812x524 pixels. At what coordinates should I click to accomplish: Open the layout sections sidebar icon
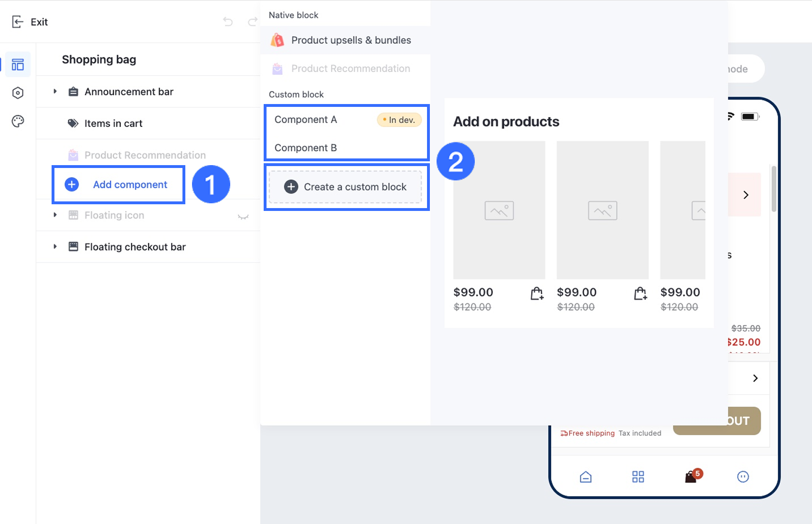18,64
